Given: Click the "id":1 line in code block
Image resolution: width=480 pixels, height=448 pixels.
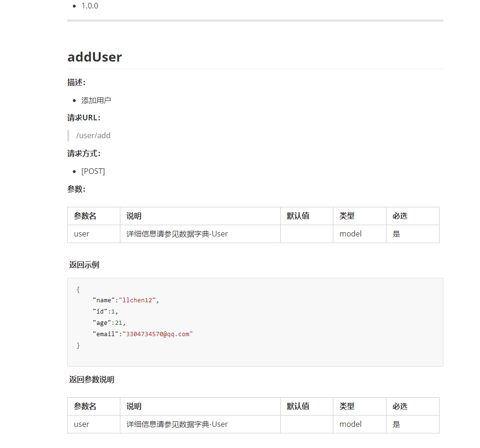Looking at the screenshot, I should (x=105, y=312).
